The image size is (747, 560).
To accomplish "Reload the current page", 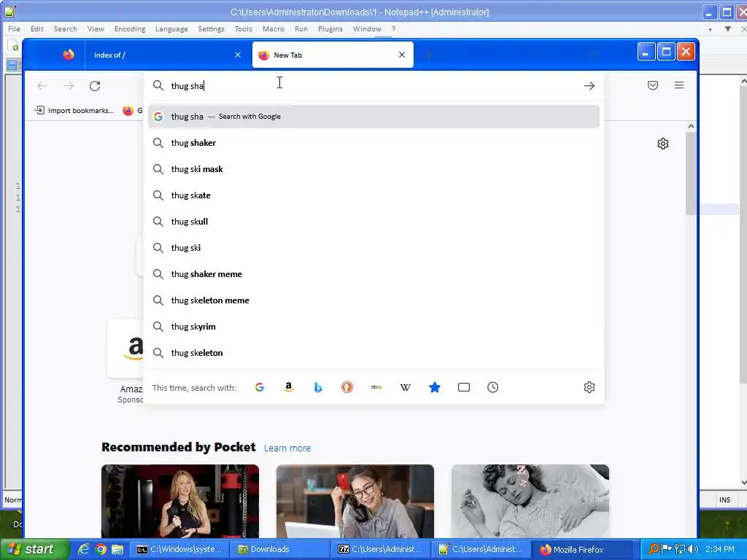I will 95,86.
